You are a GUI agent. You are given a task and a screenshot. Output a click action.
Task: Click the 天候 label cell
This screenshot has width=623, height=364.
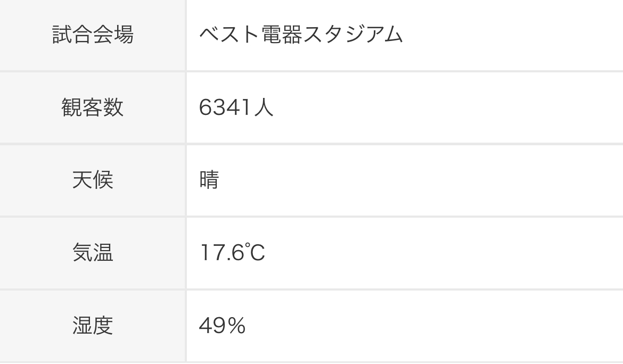(x=93, y=180)
